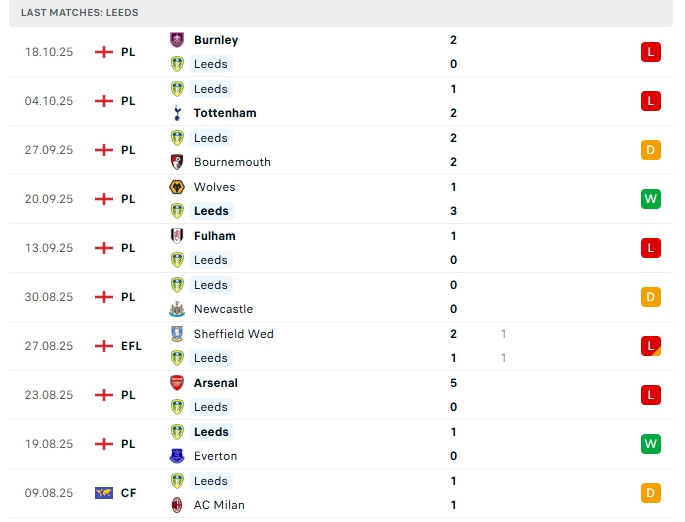Click the England flag on 18.10.25 row

click(x=103, y=52)
